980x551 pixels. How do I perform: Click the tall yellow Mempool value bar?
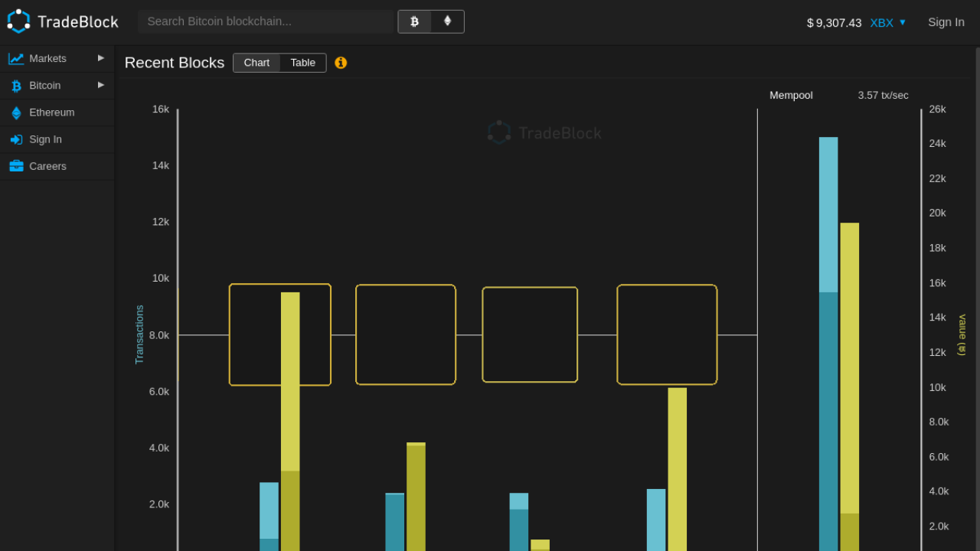click(850, 387)
